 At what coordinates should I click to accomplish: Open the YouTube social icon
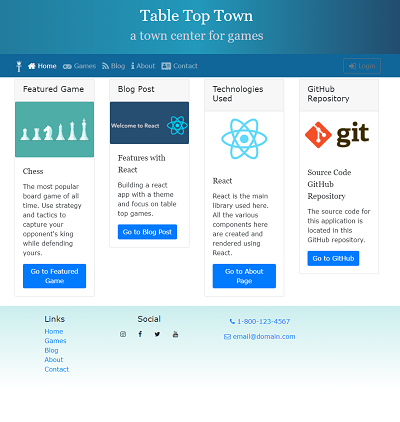[175, 334]
